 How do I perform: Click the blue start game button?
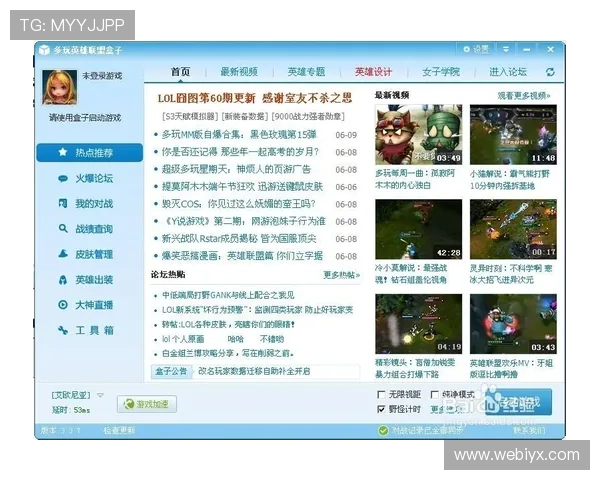[518, 402]
